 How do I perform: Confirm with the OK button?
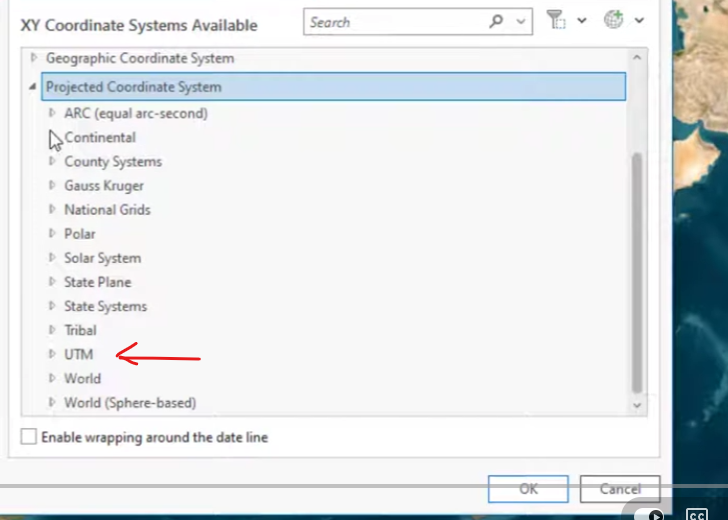pyautogui.click(x=528, y=489)
